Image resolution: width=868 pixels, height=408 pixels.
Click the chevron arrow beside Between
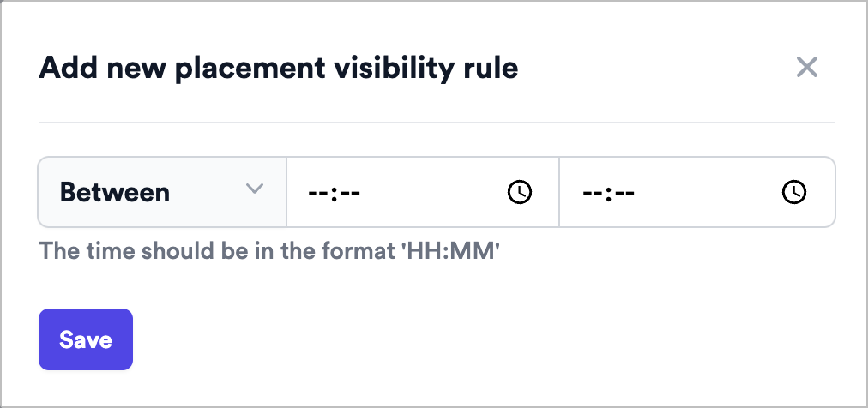(254, 189)
